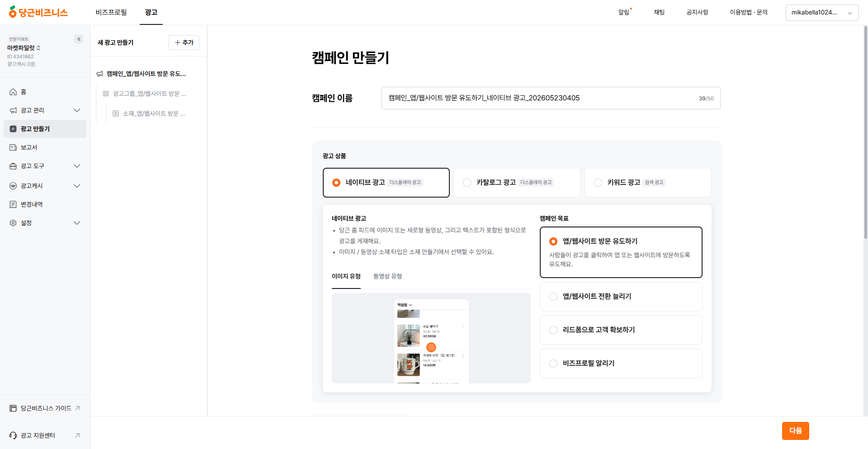Click the 당근비즈니스 가이드 book icon

[x=13, y=408]
